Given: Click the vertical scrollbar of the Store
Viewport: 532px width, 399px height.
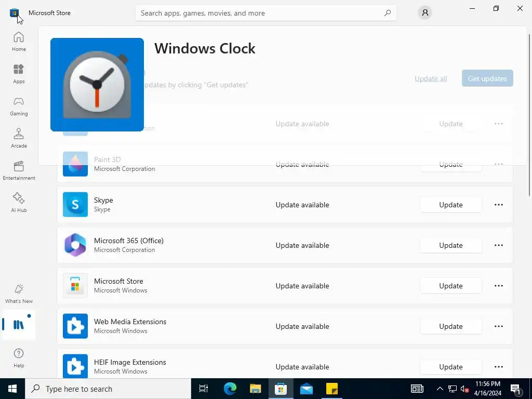Looking at the screenshot, I should click(529, 115).
